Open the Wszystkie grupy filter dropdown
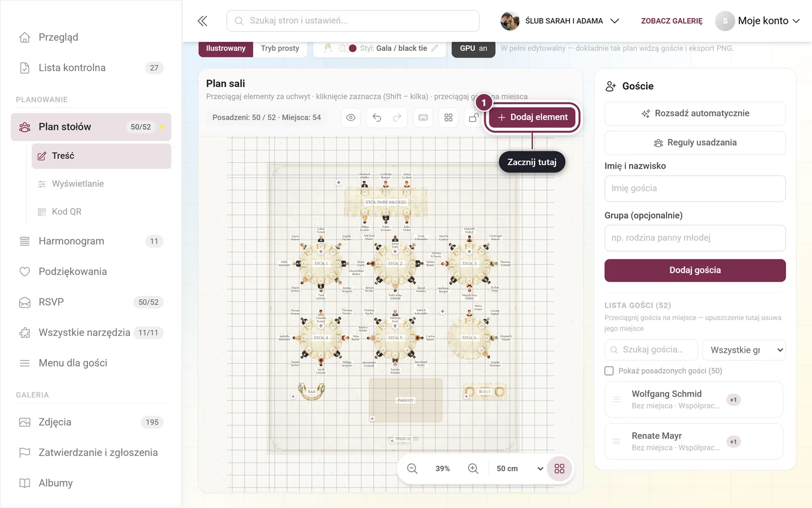The height and width of the screenshot is (508, 812). [744, 350]
